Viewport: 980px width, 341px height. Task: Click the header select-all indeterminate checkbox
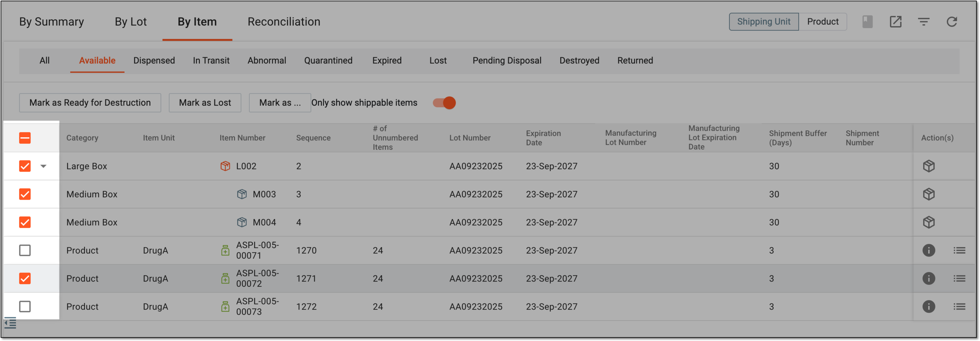click(25, 138)
